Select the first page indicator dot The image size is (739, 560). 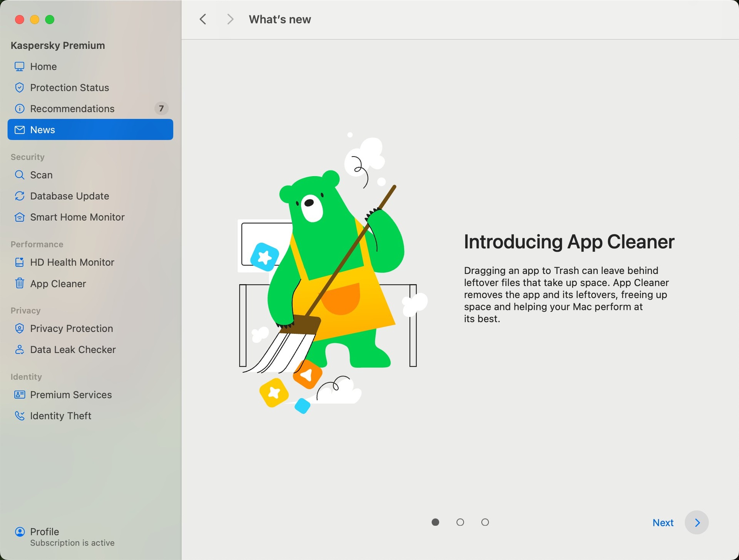(x=435, y=522)
